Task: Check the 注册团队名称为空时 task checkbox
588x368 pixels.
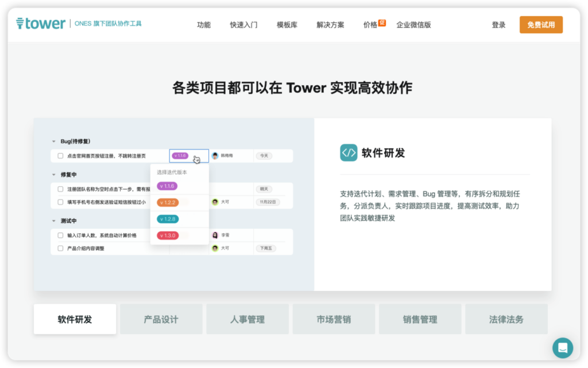Action: (60, 189)
